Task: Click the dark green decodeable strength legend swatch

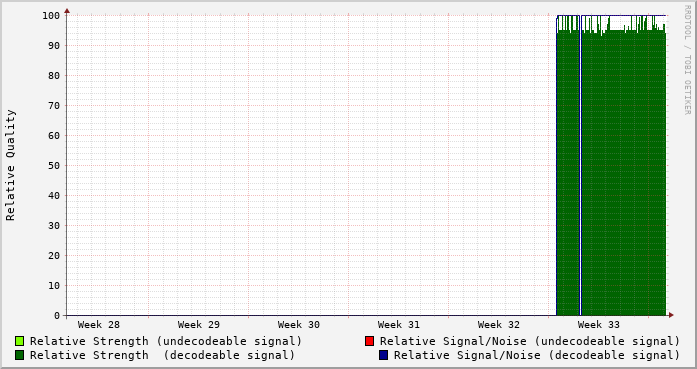Action: pos(20,355)
